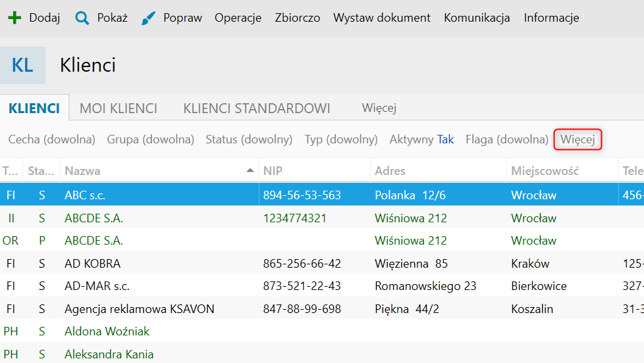Click the highlighted Więcej filter button
Image resolution: width=644 pixels, height=363 pixels.
(x=577, y=139)
